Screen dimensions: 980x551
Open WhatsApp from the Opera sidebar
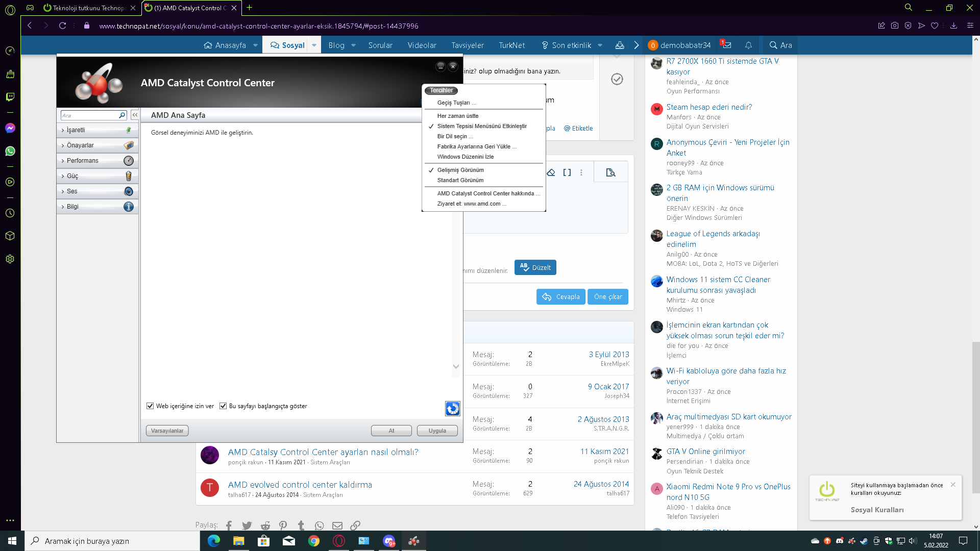pyautogui.click(x=10, y=151)
